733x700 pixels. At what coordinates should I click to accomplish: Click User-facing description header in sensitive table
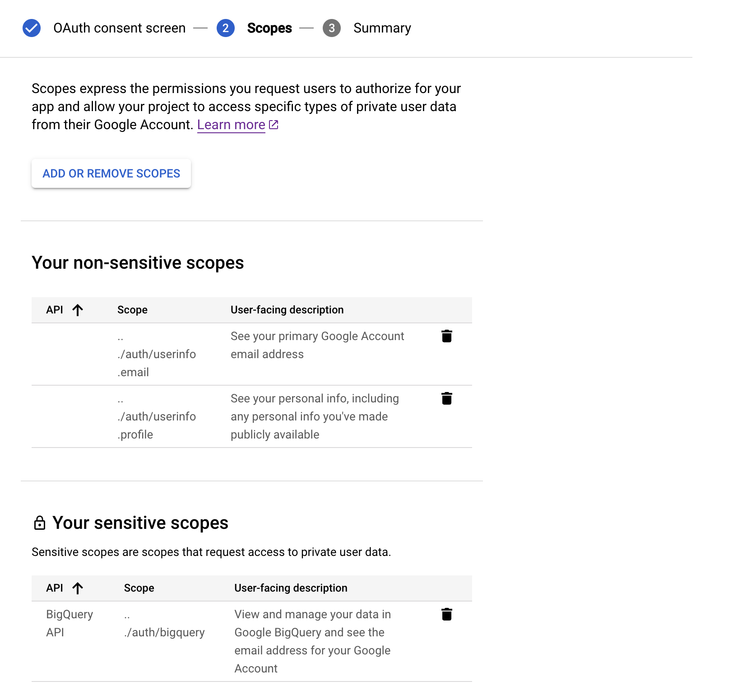click(x=291, y=588)
